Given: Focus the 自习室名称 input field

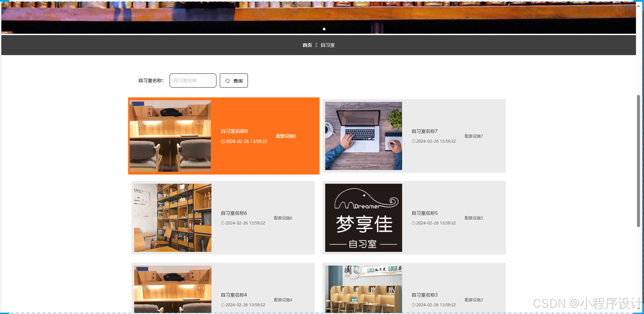Looking at the screenshot, I should (193, 81).
